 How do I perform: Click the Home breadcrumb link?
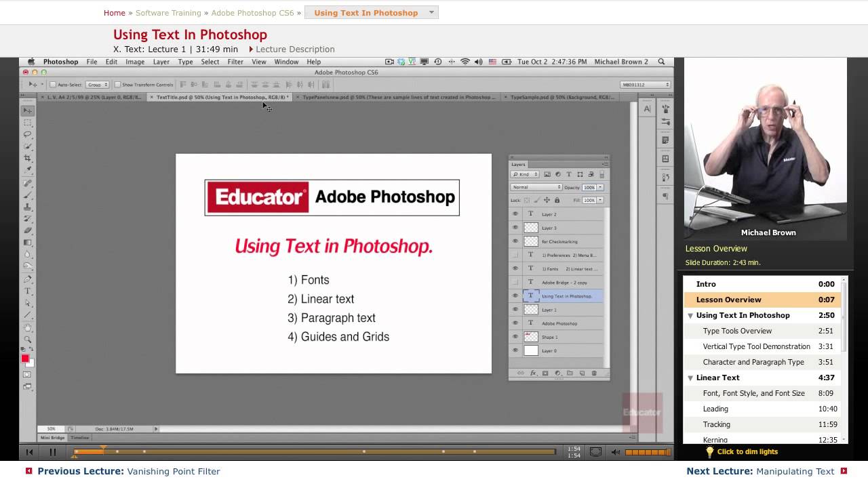[115, 13]
